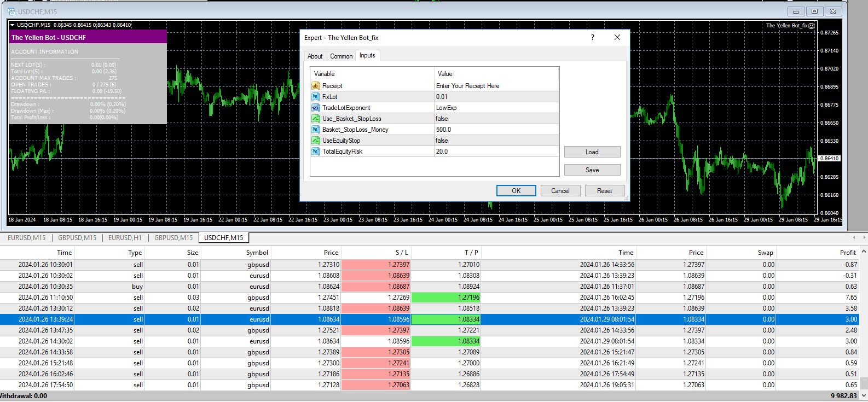Close the Expert properties dialog
Image resolution: width=868 pixels, height=402 pixels.
[x=617, y=37]
